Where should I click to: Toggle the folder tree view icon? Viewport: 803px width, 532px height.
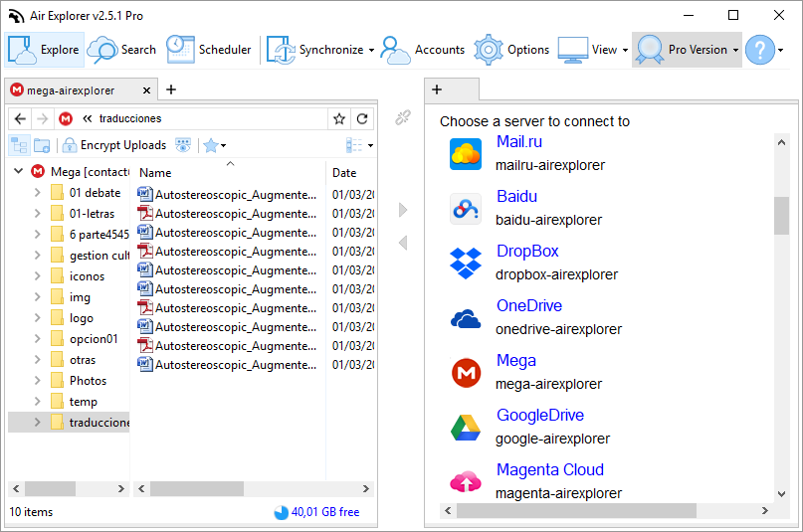[x=19, y=145]
